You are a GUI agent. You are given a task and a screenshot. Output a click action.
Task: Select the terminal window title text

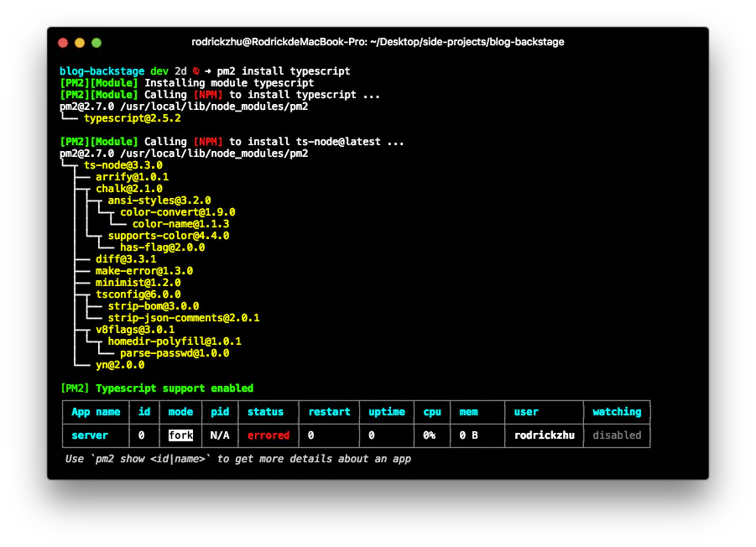pos(378,42)
